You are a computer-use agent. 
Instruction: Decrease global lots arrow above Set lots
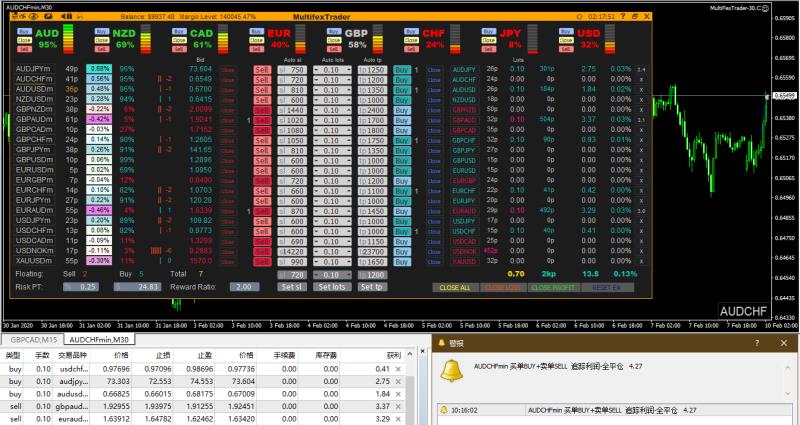point(316,275)
